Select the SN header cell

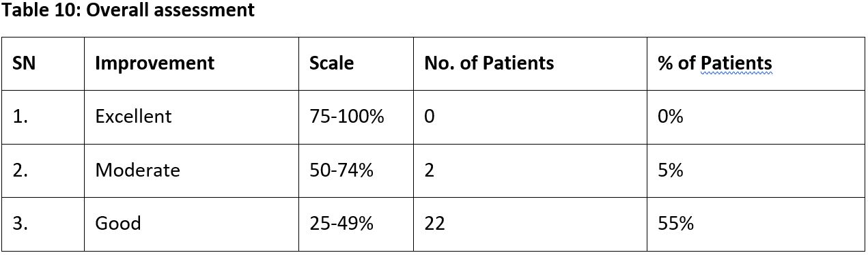pos(43,63)
